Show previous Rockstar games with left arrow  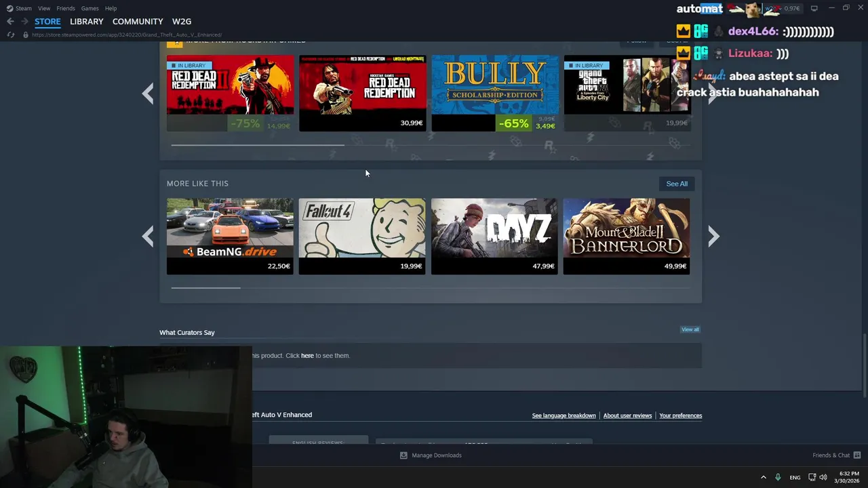(148, 94)
